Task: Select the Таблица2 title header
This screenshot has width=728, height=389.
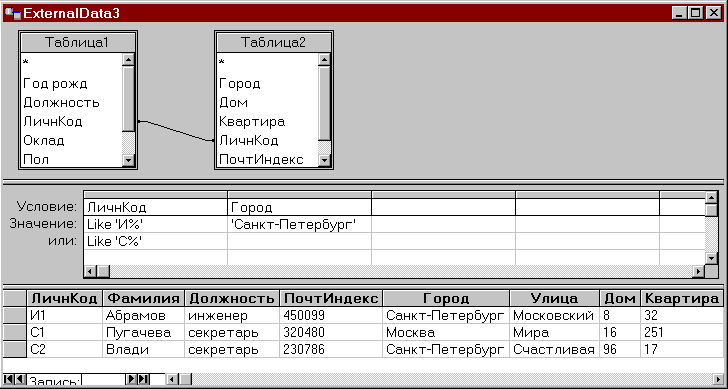Action: point(274,42)
